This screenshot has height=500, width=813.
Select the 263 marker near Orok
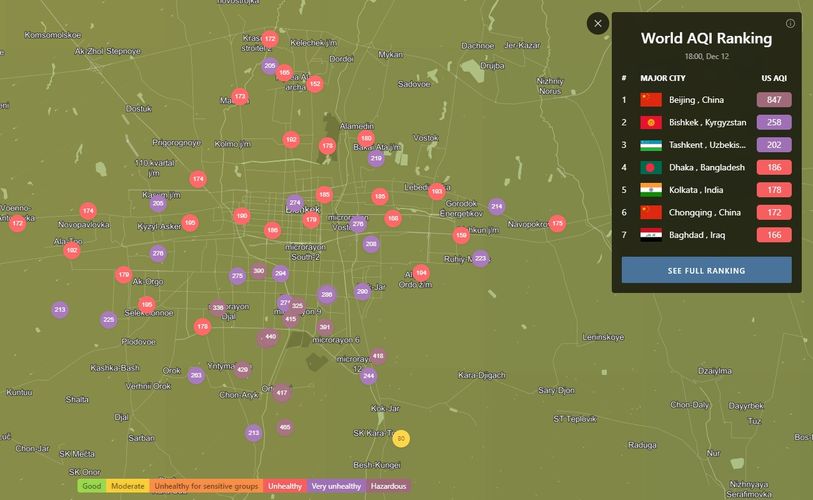tap(196, 376)
